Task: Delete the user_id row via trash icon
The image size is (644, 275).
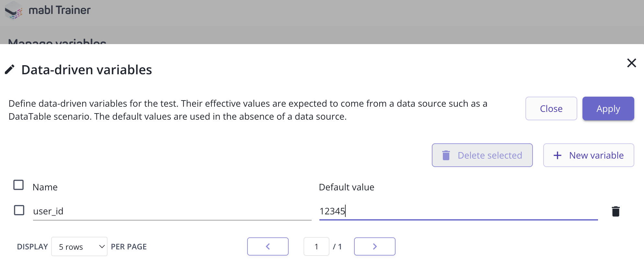Action: 615,211
